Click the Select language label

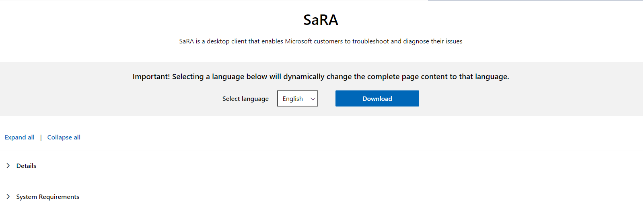point(245,99)
